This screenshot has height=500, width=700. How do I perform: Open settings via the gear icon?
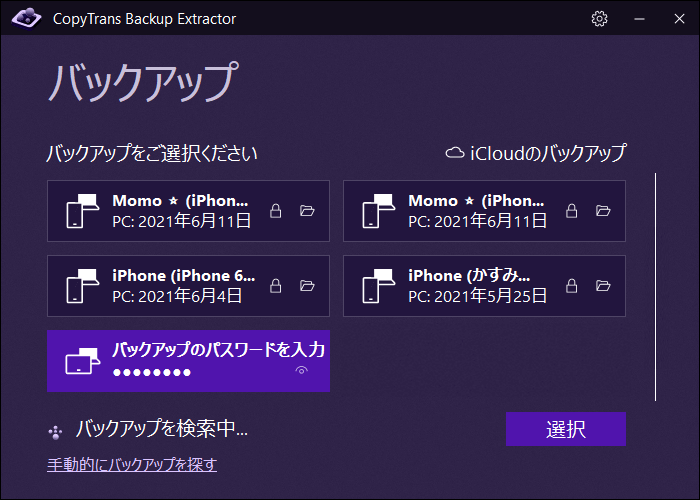(x=599, y=19)
